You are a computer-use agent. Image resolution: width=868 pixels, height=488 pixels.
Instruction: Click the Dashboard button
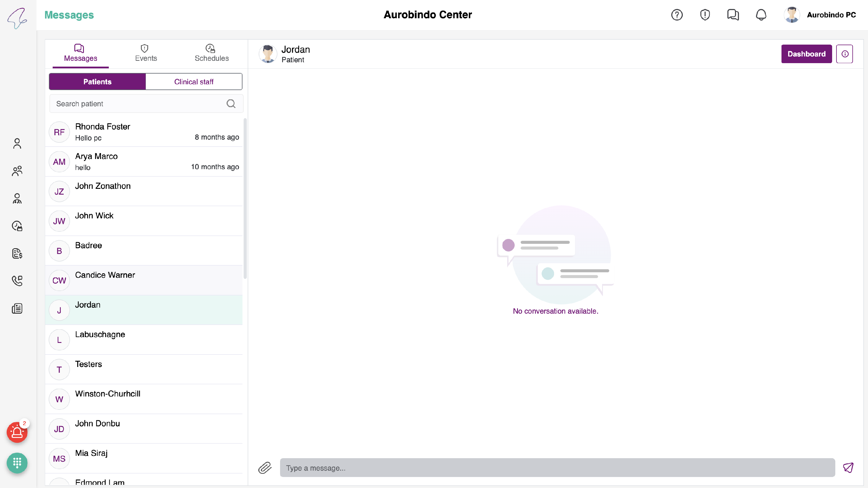tap(806, 54)
